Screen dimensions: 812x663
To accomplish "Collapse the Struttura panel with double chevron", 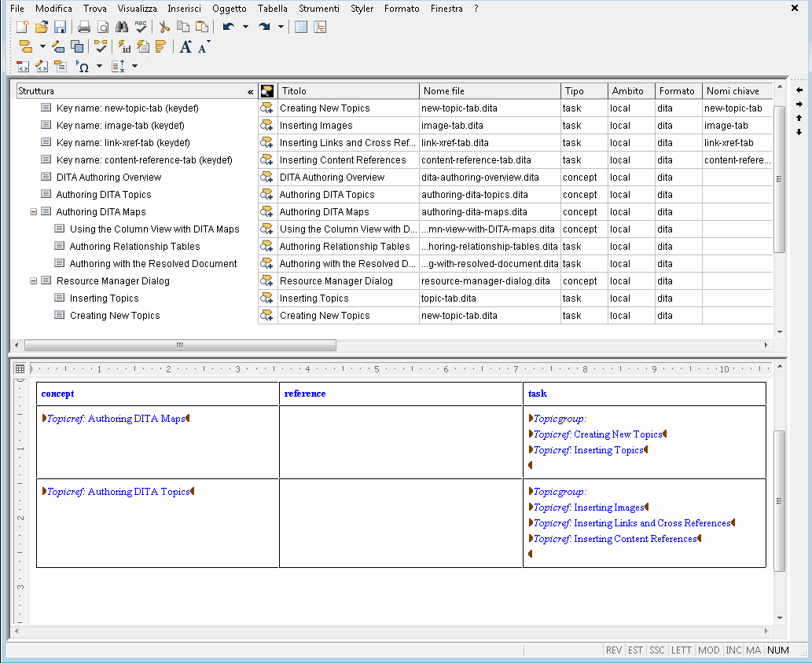I will (x=250, y=92).
